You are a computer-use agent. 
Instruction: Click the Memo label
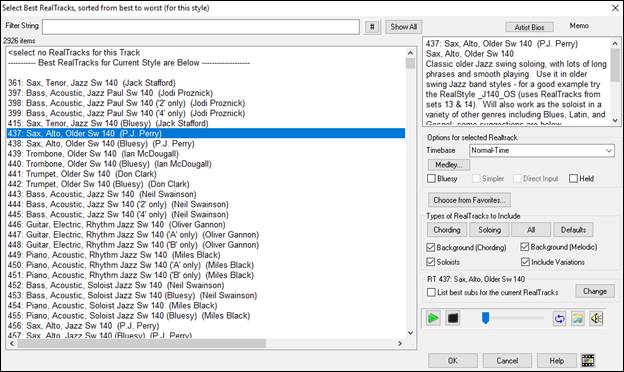(x=579, y=25)
